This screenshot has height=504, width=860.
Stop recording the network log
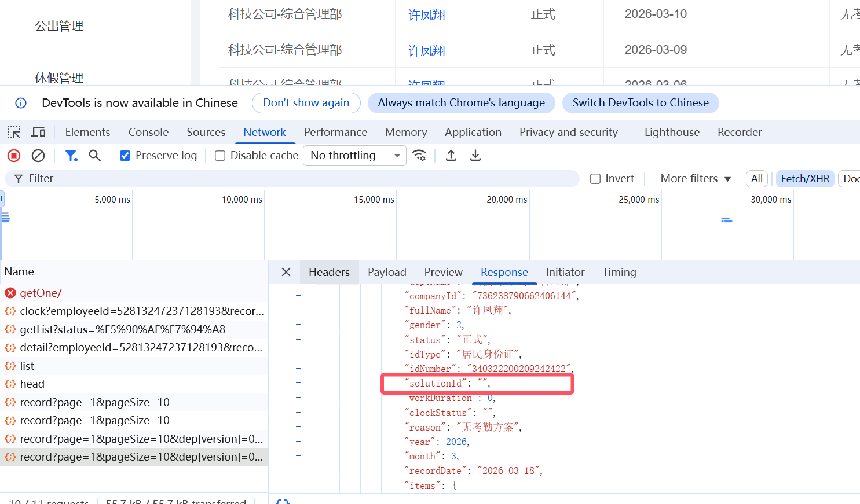[x=14, y=156]
